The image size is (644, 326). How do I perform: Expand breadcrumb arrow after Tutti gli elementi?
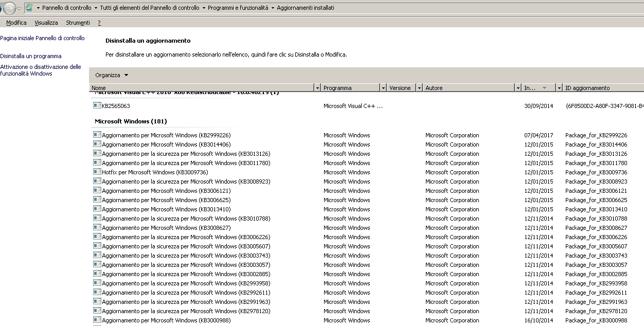tap(204, 8)
